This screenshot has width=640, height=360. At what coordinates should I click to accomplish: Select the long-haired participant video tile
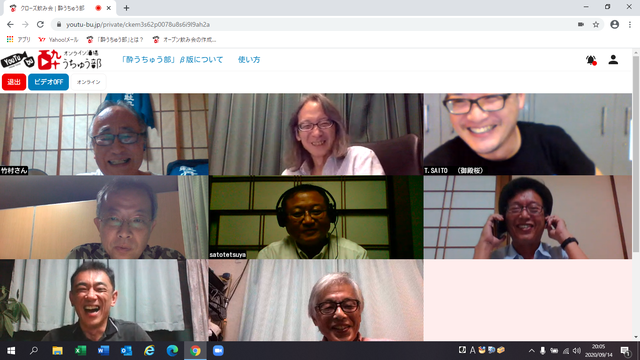pyautogui.click(x=316, y=134)
